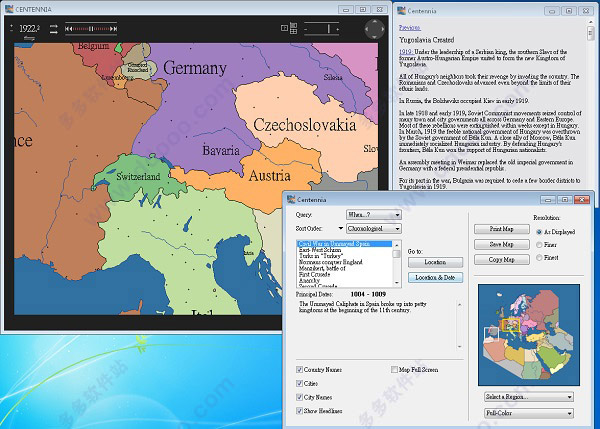Click the text panel layout icon
This screenshot has height=429, width=600.
pos(284,28)
